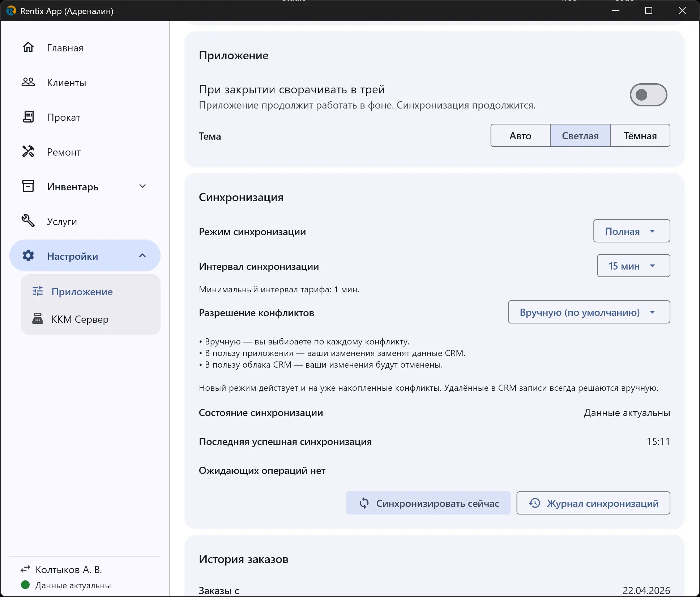Click the Ожидающих операций нет text
Viewport: 700px width, 597px height.
pos(262,471)
